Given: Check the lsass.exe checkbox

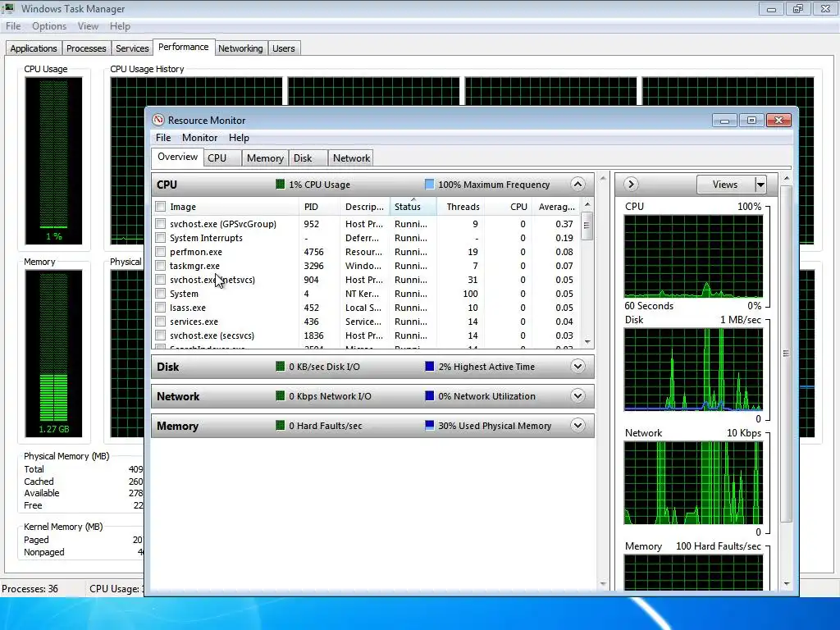Looking at the screenshot, I should click(x=160, y=307).
